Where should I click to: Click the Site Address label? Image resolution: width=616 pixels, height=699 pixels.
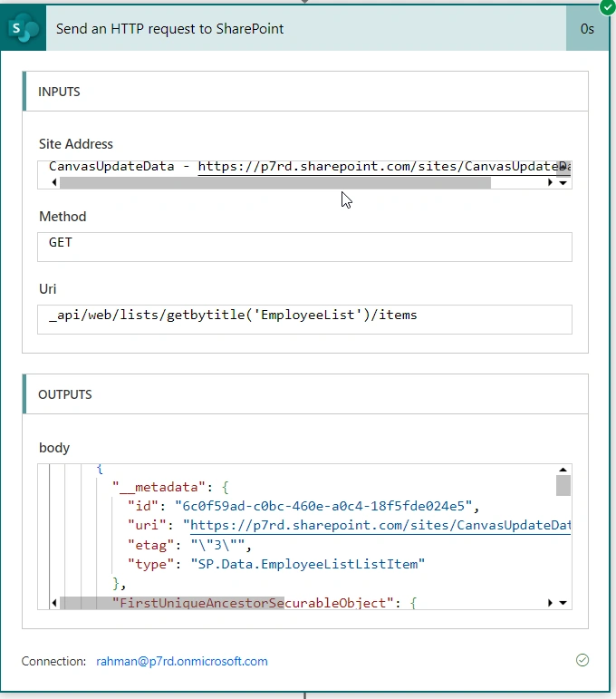click(x=76, y=144)
